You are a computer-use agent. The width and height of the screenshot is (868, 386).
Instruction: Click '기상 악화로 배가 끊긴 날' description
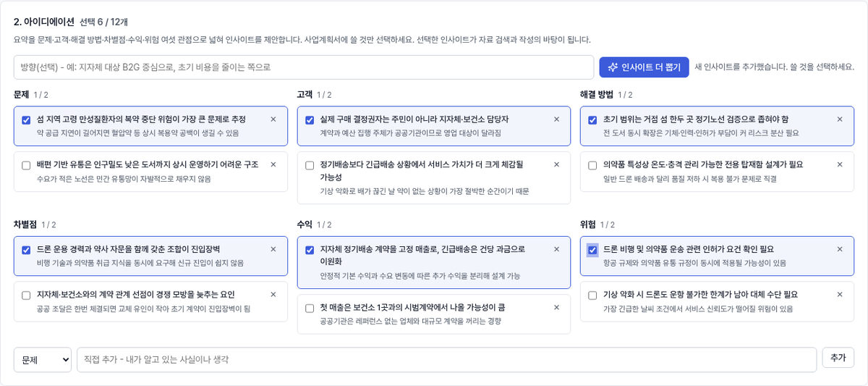[425, 191]
